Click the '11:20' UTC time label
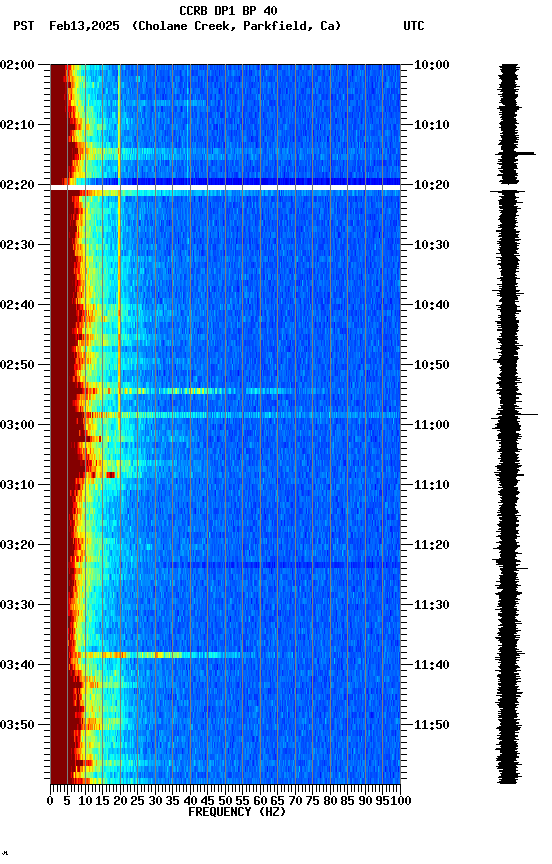The width and height of the screenshot is (552, 864). point(432,545)
